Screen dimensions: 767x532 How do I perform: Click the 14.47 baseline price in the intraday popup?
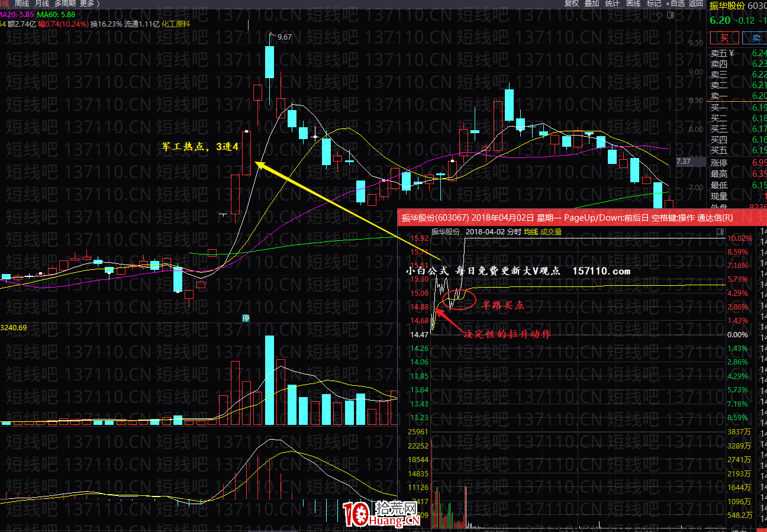pos(419,335)
